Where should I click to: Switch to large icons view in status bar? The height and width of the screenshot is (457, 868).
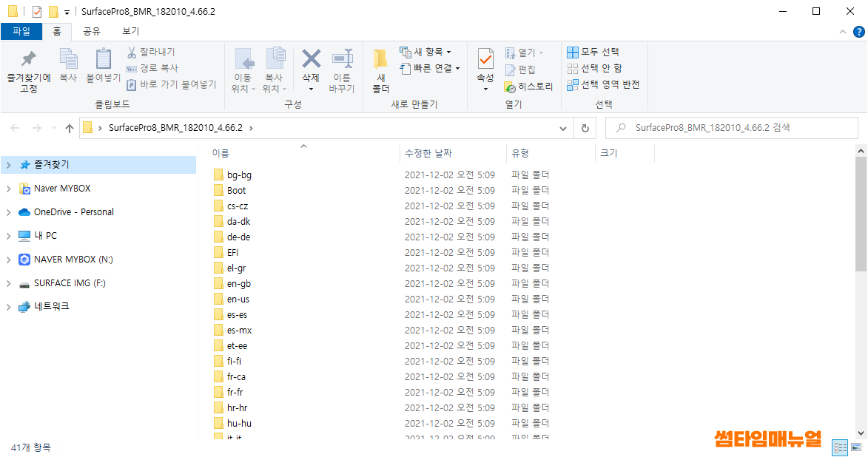pos(856,447)
